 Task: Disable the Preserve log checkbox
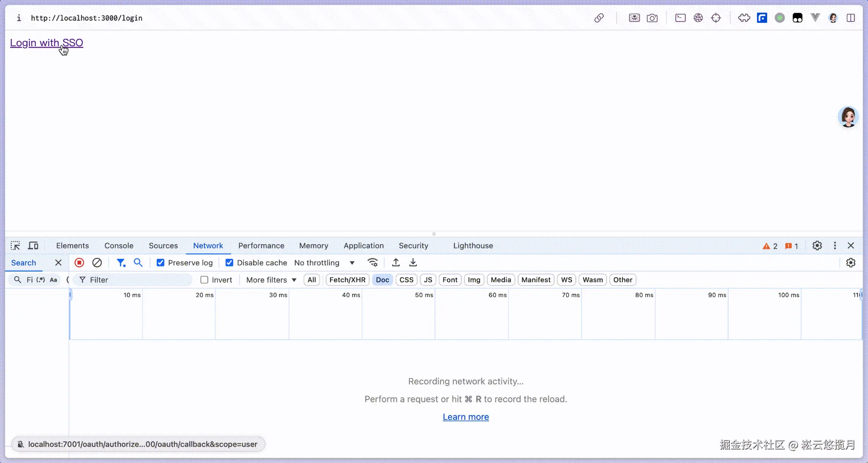click(161, 263)
